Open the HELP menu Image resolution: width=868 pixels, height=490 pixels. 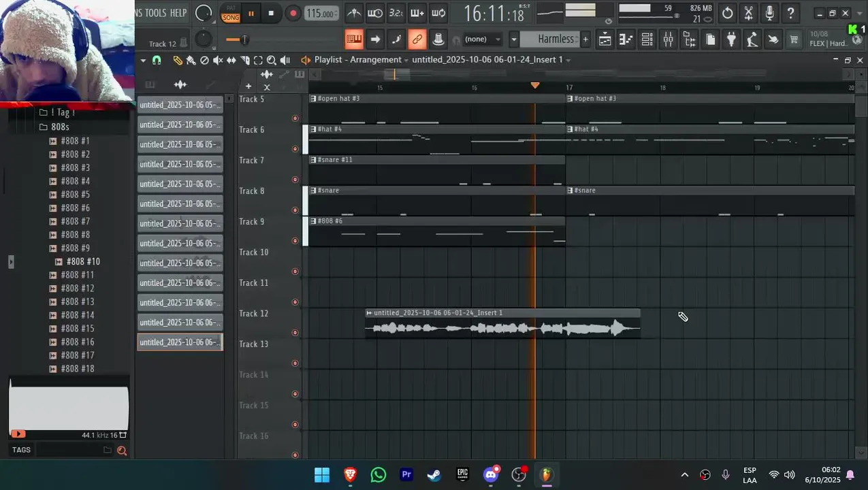point(178,13)
